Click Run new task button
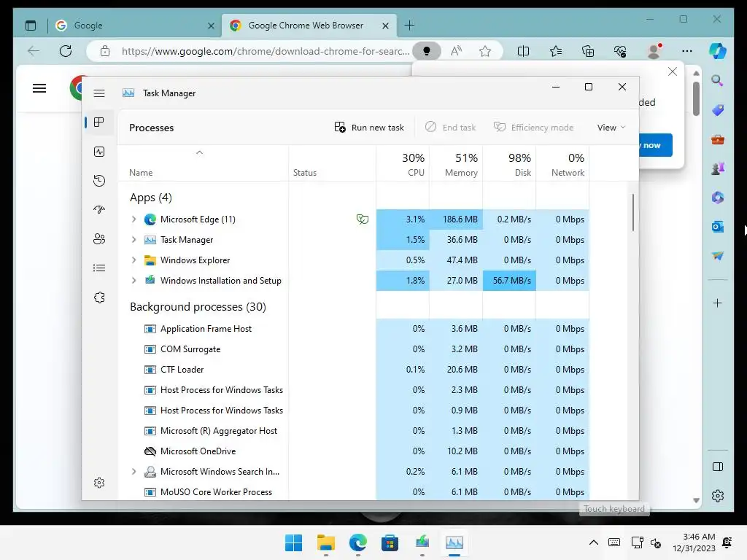 click(369, 127)
